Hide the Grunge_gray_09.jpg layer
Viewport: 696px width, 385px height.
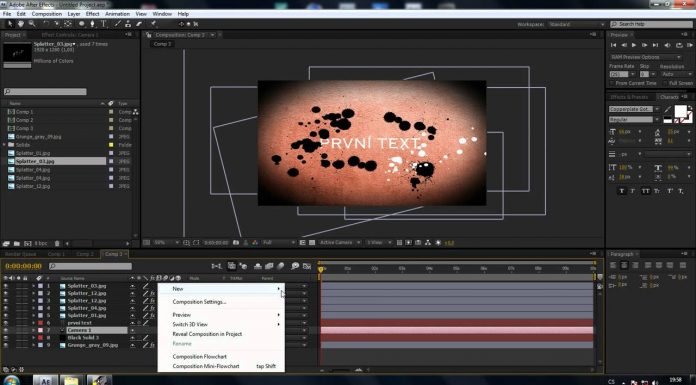click(x=6, y=345)
